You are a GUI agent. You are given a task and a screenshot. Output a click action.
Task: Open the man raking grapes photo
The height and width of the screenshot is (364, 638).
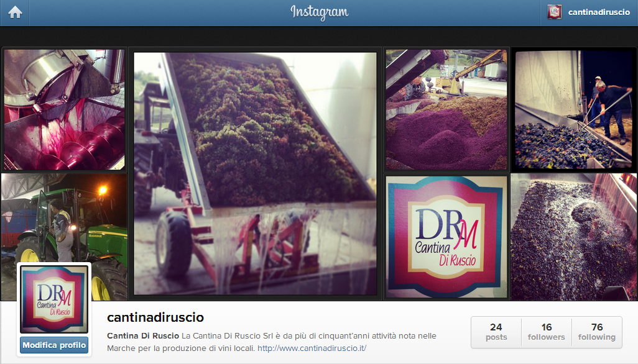click(573, 110)
